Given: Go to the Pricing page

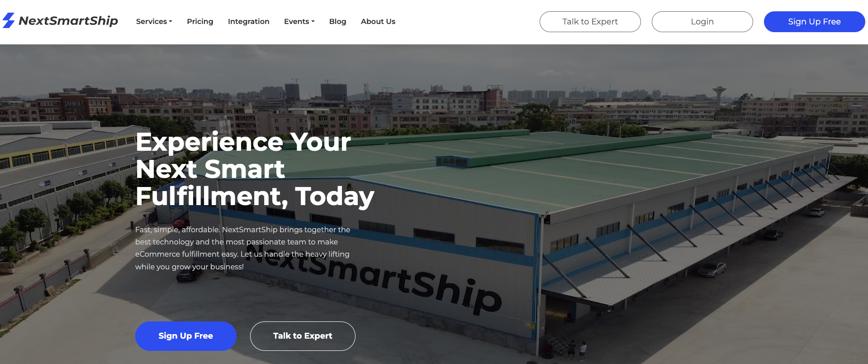Looking at the screenshot, I should pos(200,21).
